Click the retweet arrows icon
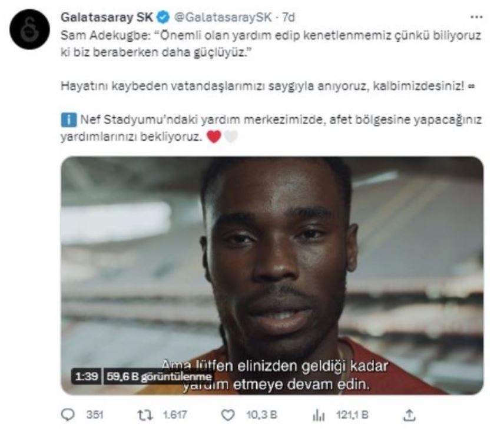This screenshot has width=497, height=448. (x=145, y=415)
